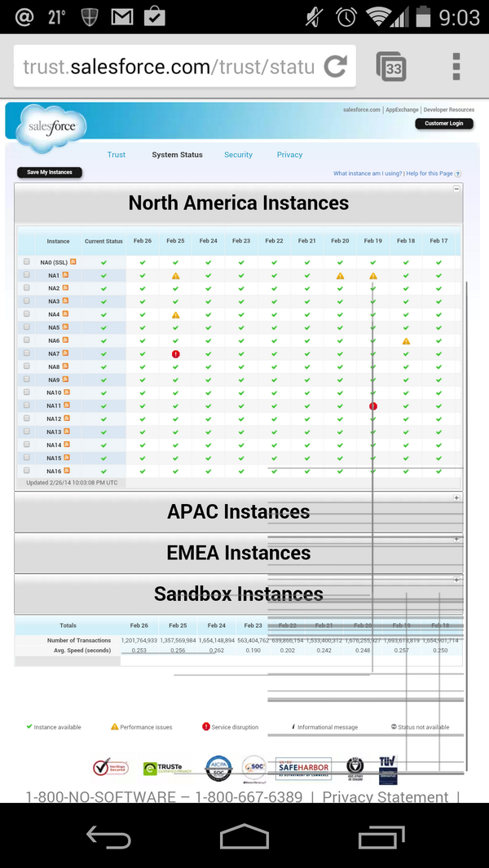Expand the Sandbox Instances section
489x868 pixels.
click(x=456, y=580)
